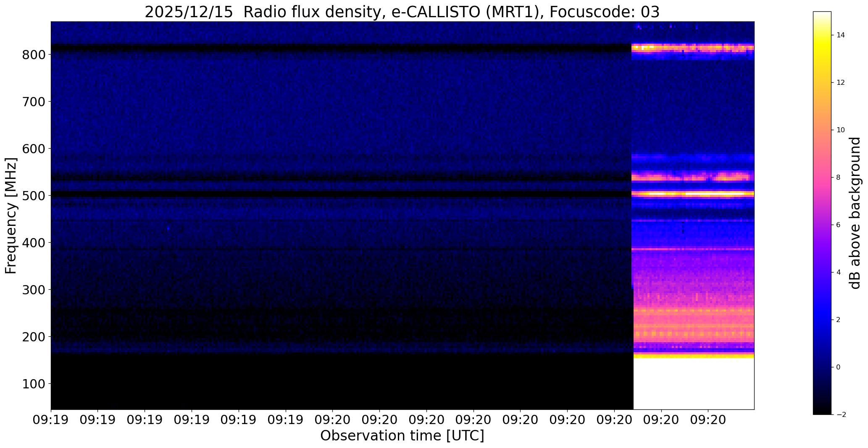Click the 12 tick label on colorbar
This screenshot has width=868, height=448.
(x=841, y=83)
